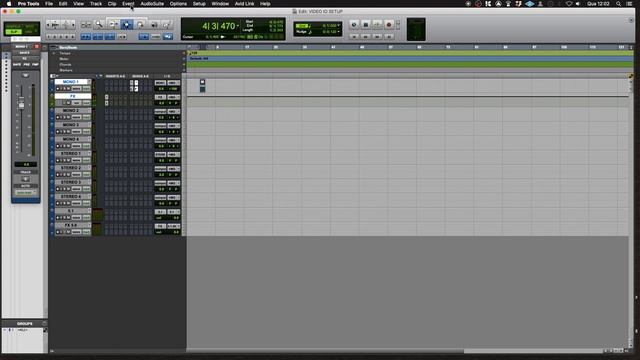Screen dimensions: 640x360
Task: Open Grid value dropdown
Action: point(339,25)
